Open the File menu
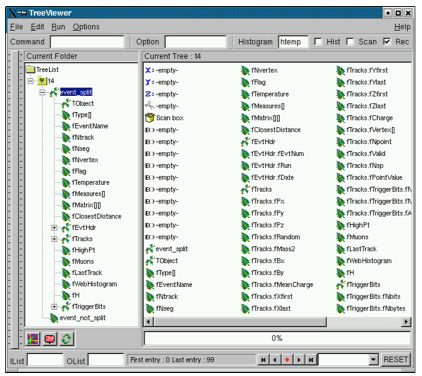422x376 pixels. pos(17,27)
